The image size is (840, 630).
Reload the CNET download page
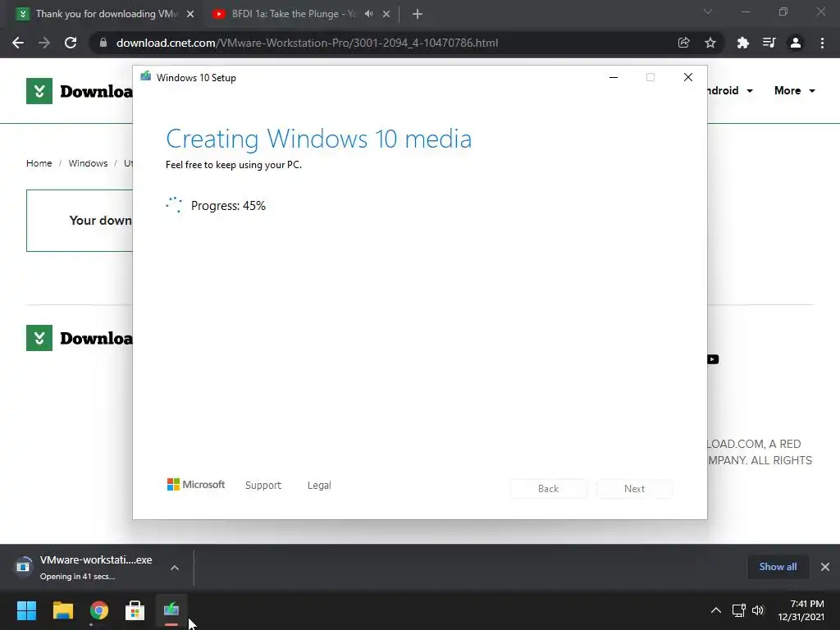[x=71, y=43]
